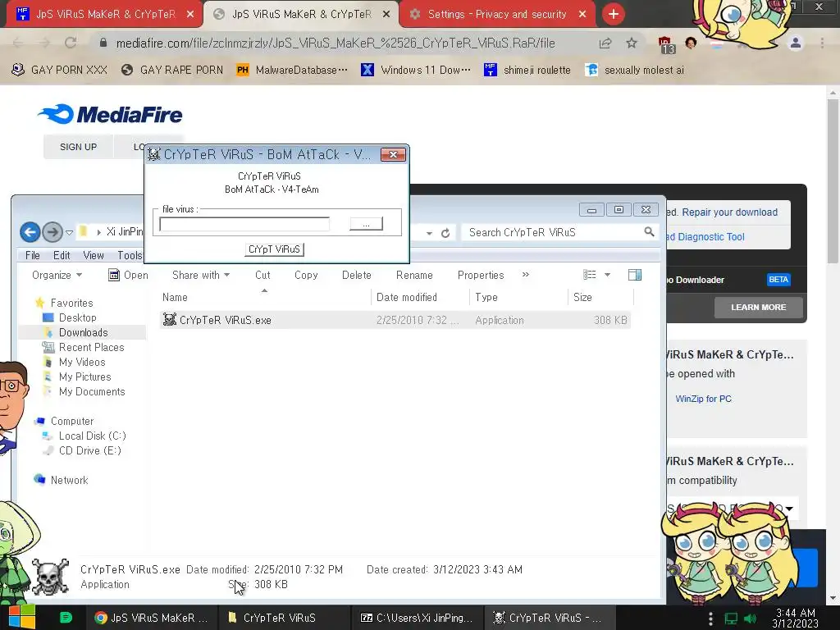840x630 pixels.
Task: Switch to the 7-Zip C:\Users taskbar window
Action: point(418,618)
